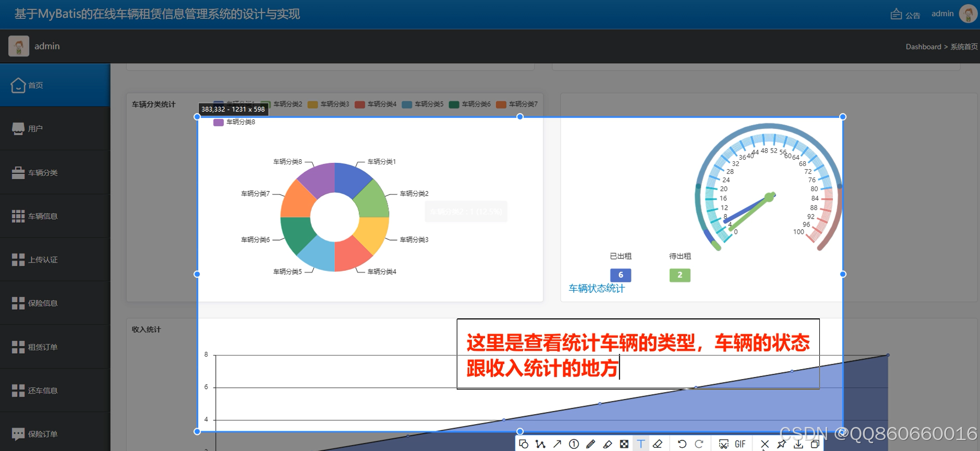The width and height of the screenshot is (980, 451).
Task: Click the blue 车辆分类1 pie slice
Action: [350, 180]
